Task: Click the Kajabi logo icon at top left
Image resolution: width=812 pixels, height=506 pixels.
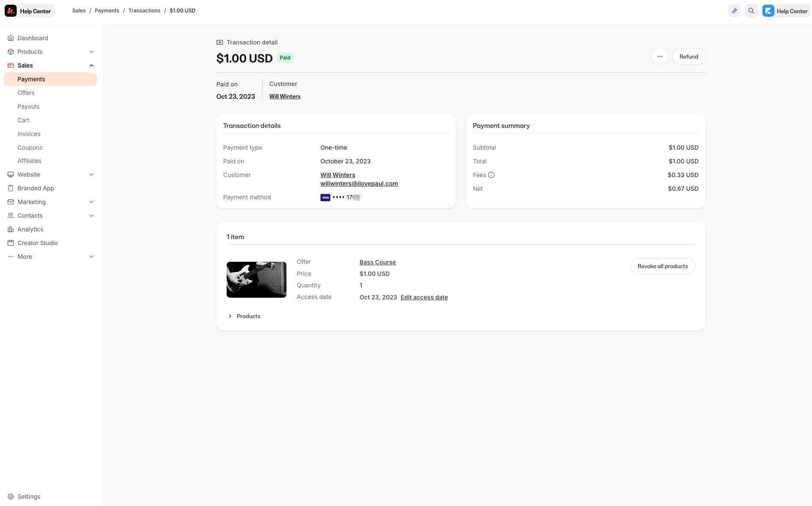Action: pos(11,11)
